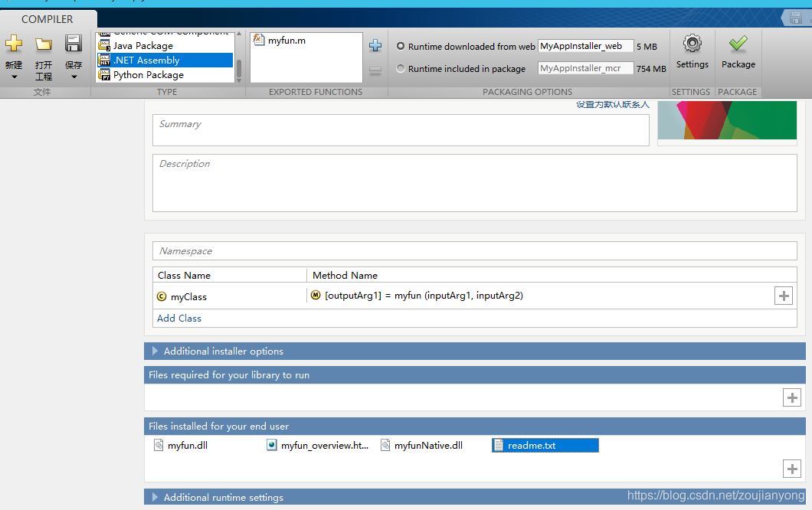Choose Python Package from type list
Image resolution: width=812 pixels, height=510 pixels.
click(x=149, y=75)
